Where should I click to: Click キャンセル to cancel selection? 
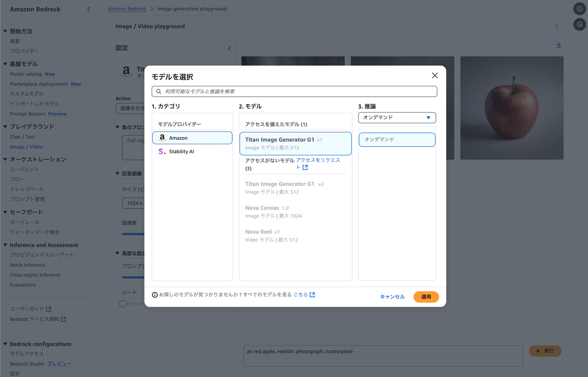click(392, 297)
